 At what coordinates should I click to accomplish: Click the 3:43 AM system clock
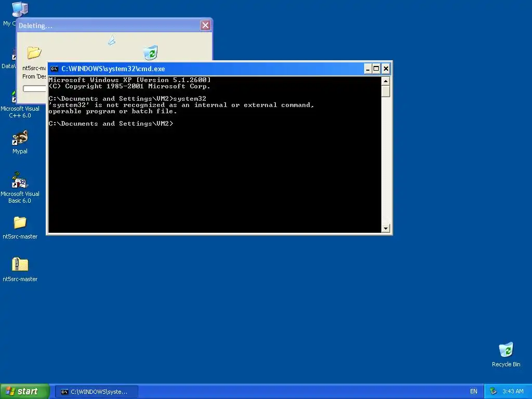(513, 391)
